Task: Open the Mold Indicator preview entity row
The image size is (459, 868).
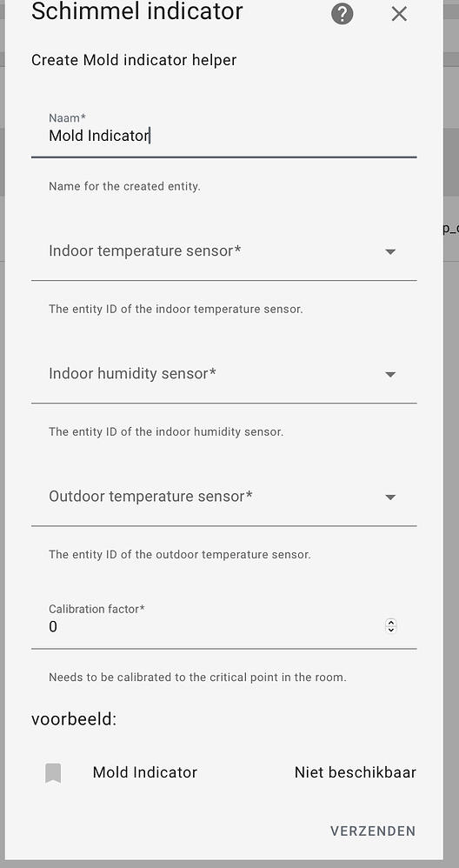Action: (x=224, y=772)
